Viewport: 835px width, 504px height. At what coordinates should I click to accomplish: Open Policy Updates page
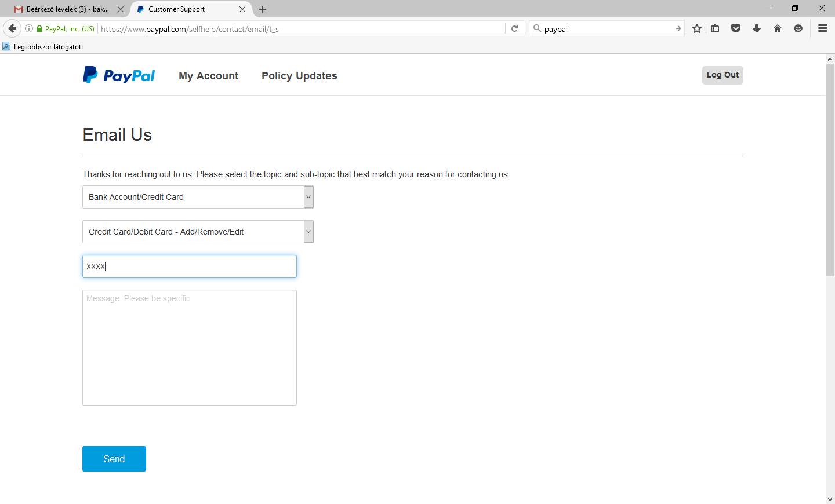[x=299, y=76]
